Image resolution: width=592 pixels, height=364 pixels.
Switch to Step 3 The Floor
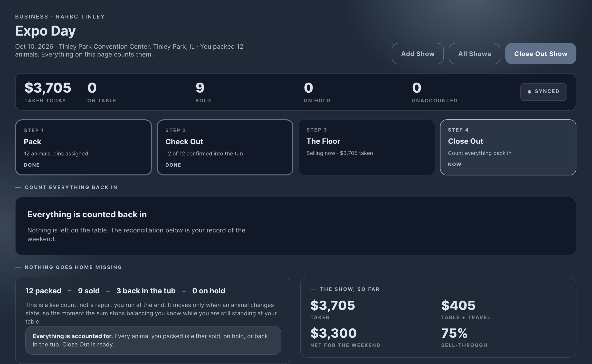(x=366, y=147)
